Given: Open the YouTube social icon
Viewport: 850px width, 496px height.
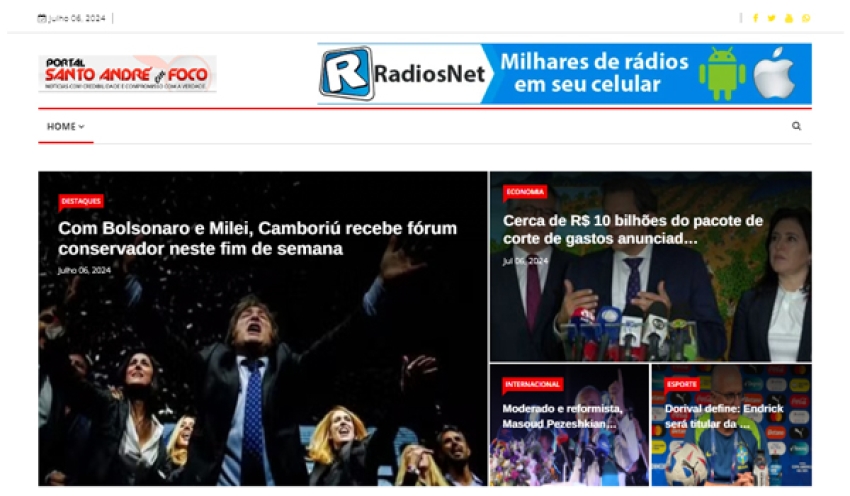Looking at the screenshot, I should [x=789, y=18].
